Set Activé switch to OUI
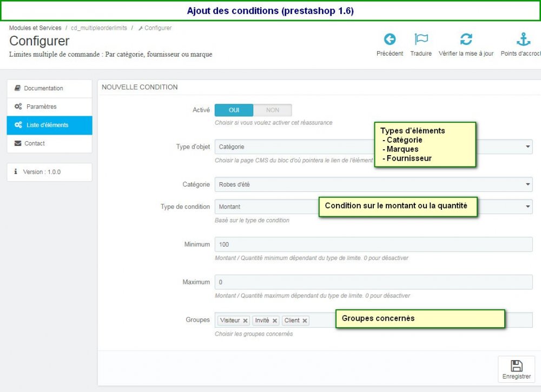The height and width of the screenshot is (392, 541). click(234, 110)
